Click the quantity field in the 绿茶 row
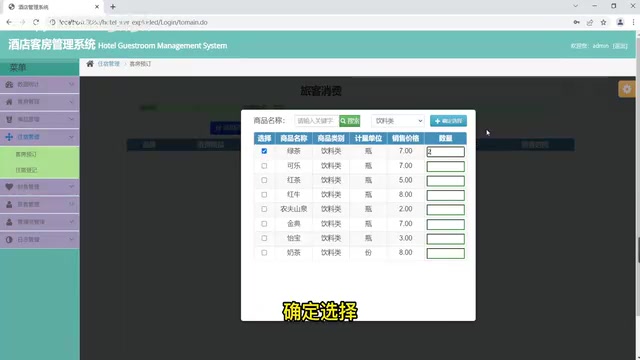640x360 pixels. 445,151
